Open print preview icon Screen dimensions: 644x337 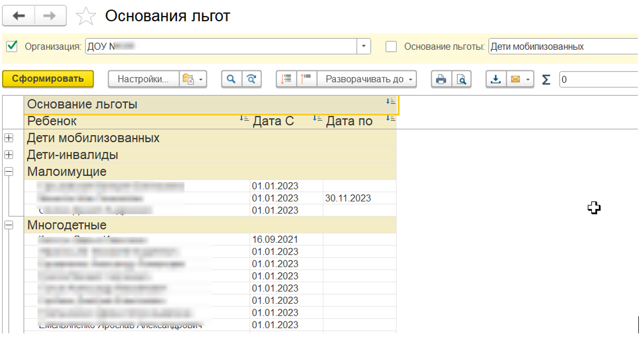(461, 79)
